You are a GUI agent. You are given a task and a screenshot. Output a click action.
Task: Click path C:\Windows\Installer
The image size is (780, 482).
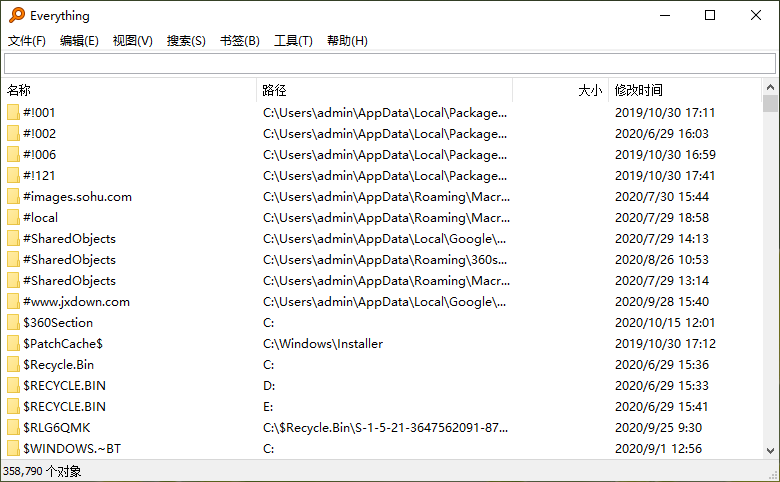323,344
